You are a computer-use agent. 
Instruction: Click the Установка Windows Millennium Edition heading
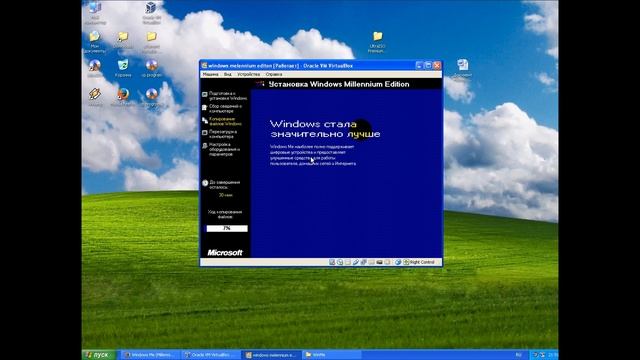339,84
